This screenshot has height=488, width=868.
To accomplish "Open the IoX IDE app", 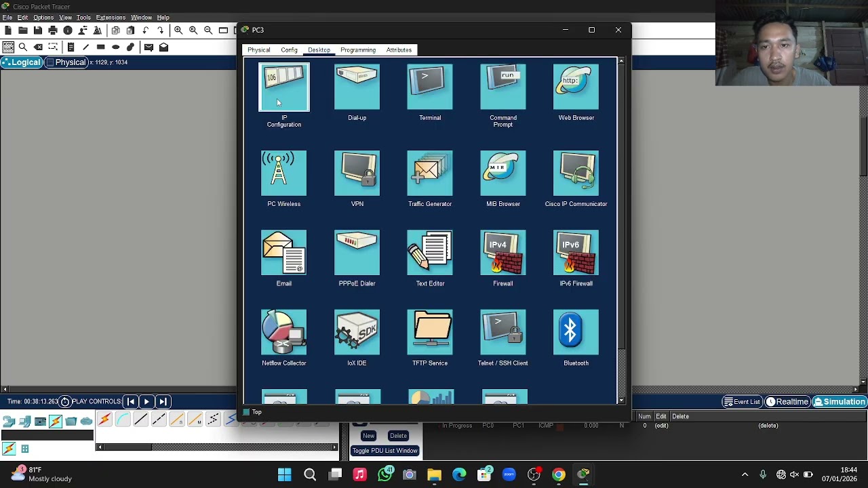I will (x=357, y=332).
